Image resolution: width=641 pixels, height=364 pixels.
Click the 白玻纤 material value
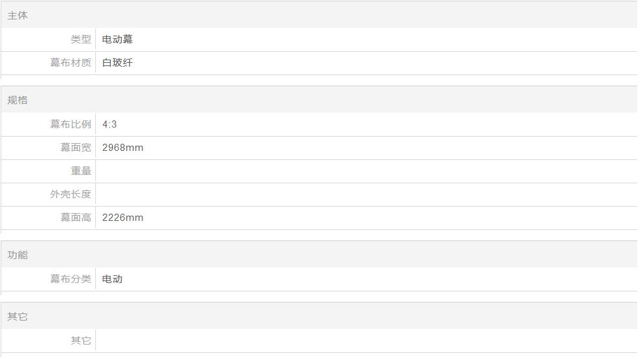click(x=117, y=63)
